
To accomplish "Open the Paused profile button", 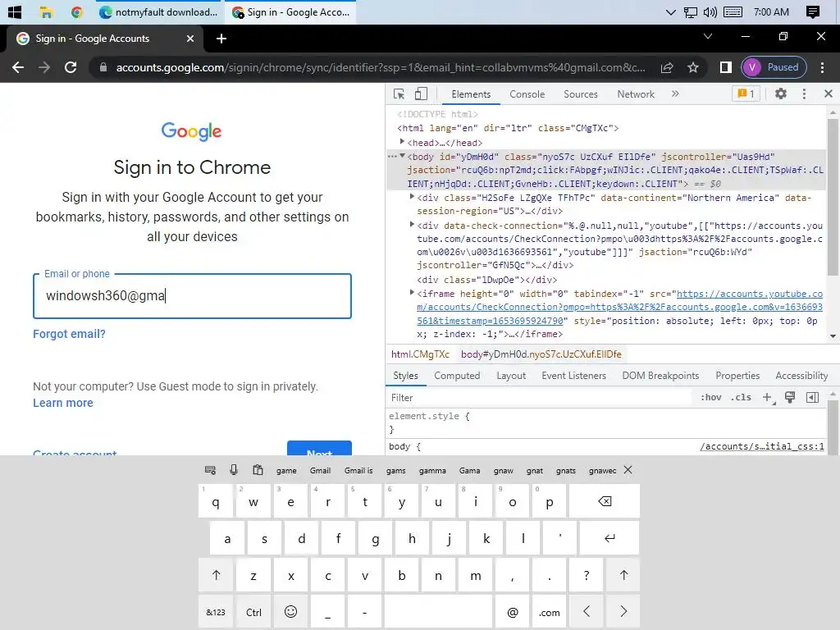I will 774,67.
